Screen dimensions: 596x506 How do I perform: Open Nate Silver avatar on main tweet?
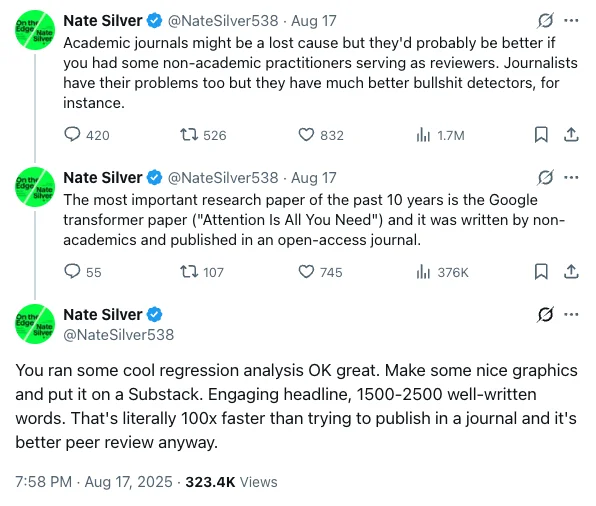point(35,324)
